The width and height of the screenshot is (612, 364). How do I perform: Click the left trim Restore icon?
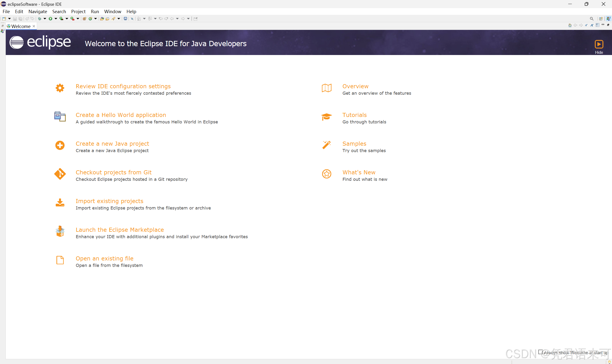tap(2, 26)
